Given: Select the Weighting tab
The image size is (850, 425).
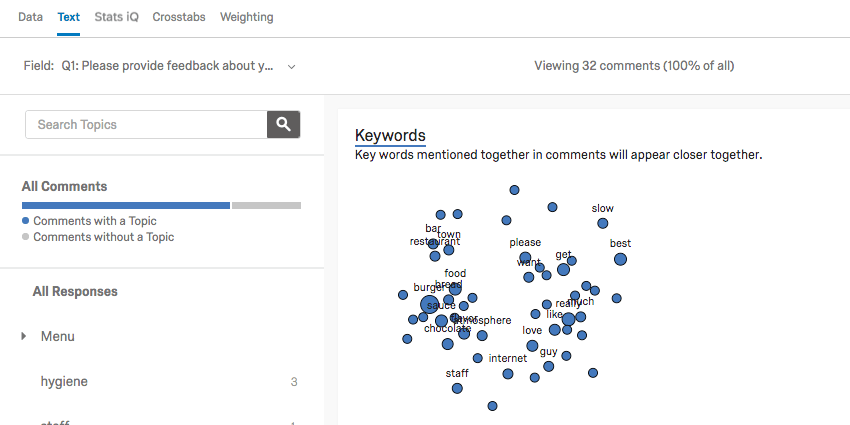Looking at the screenshot, I should [246, 17].
